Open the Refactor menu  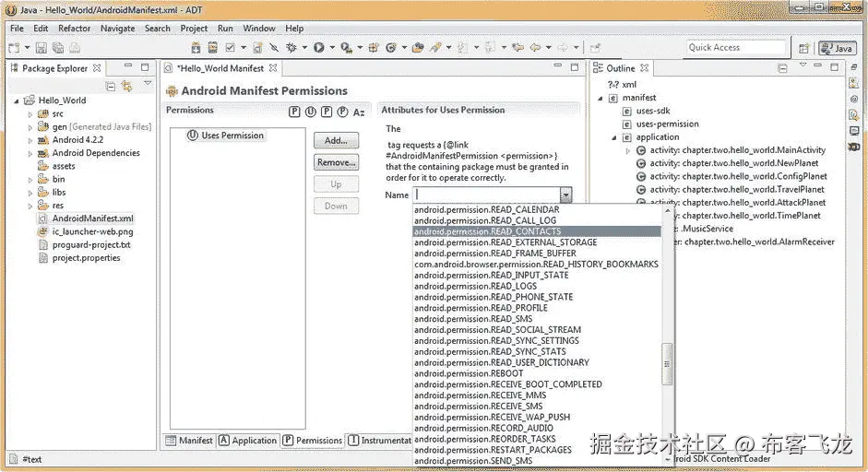tap(74, 29)
